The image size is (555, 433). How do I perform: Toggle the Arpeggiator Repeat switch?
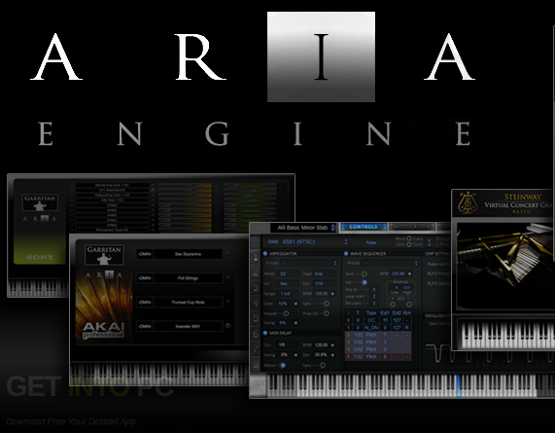[285, 314]
